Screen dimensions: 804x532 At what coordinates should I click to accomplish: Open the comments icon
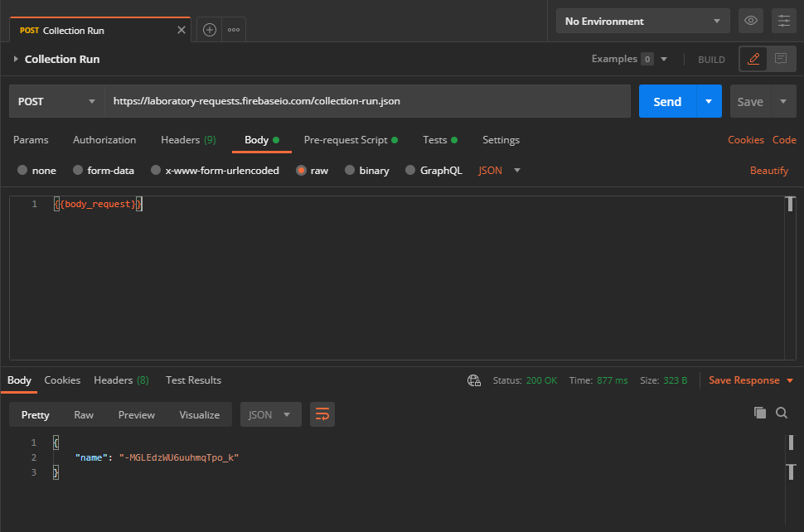[781, 59]
